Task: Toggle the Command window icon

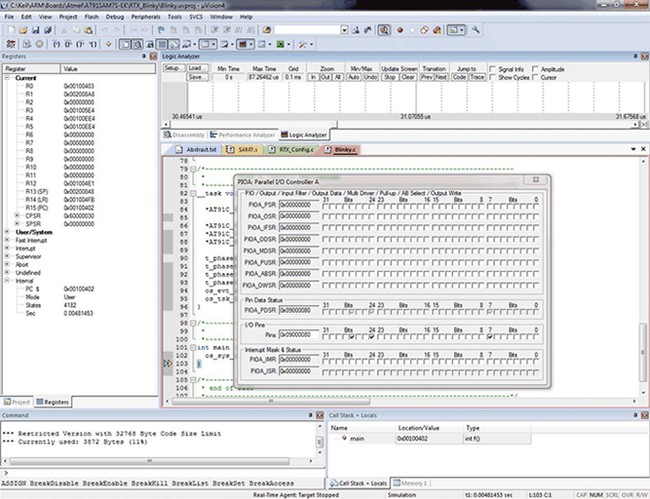Action: 125,44
